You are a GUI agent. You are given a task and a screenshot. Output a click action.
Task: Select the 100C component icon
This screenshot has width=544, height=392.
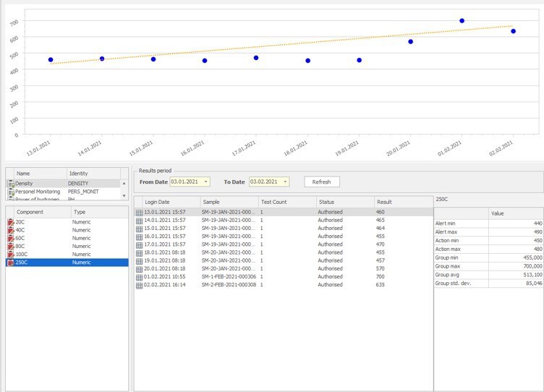pos(10,255)
